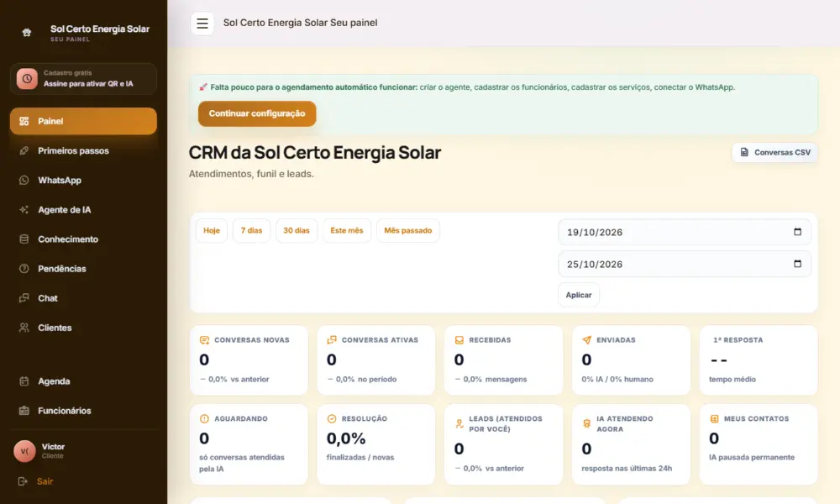Click 'resposta nas últimas 24h' text
This screenshot has height=504, width=840.
pos(627,468)
